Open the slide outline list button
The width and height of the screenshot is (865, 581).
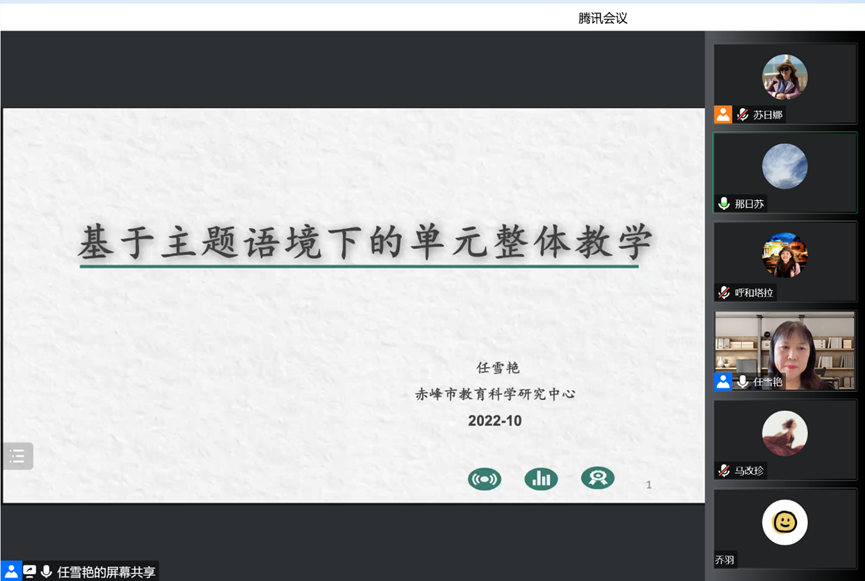[17, 456]
